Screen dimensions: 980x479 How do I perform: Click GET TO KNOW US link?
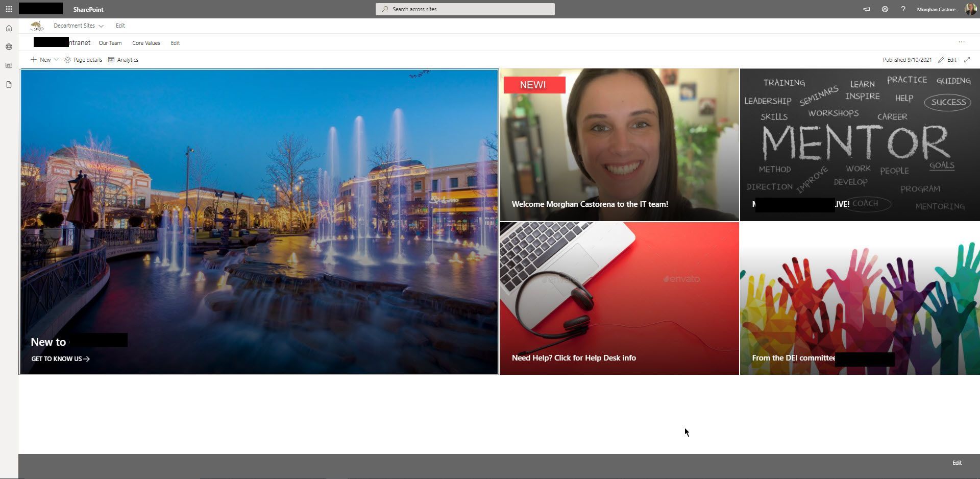(x=60, y=358)
